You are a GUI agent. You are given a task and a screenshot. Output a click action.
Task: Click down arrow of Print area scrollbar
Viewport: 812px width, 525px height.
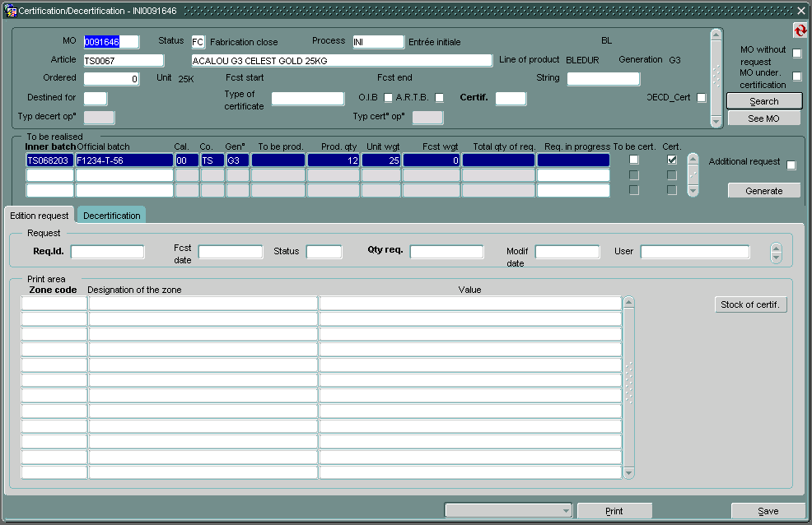point(628,473)
